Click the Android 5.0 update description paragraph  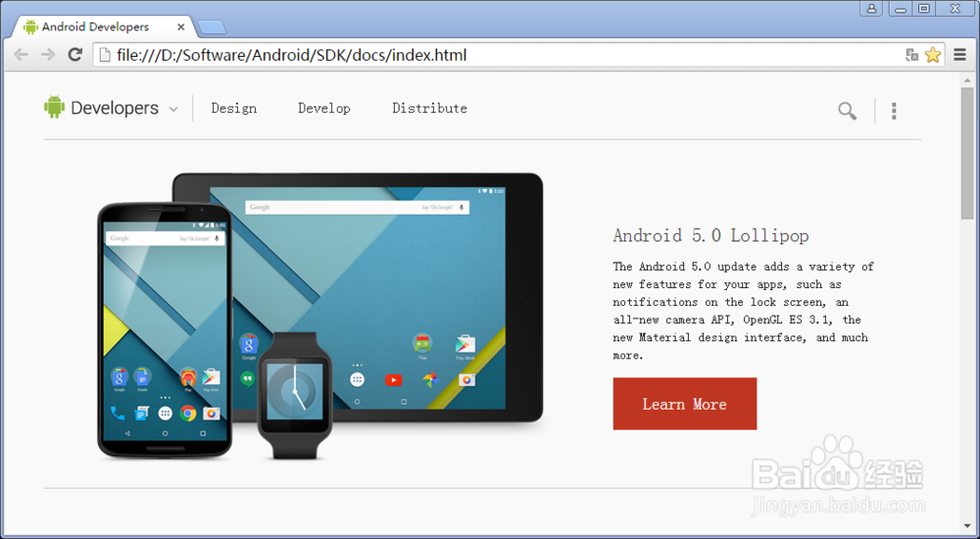point(743,311)
